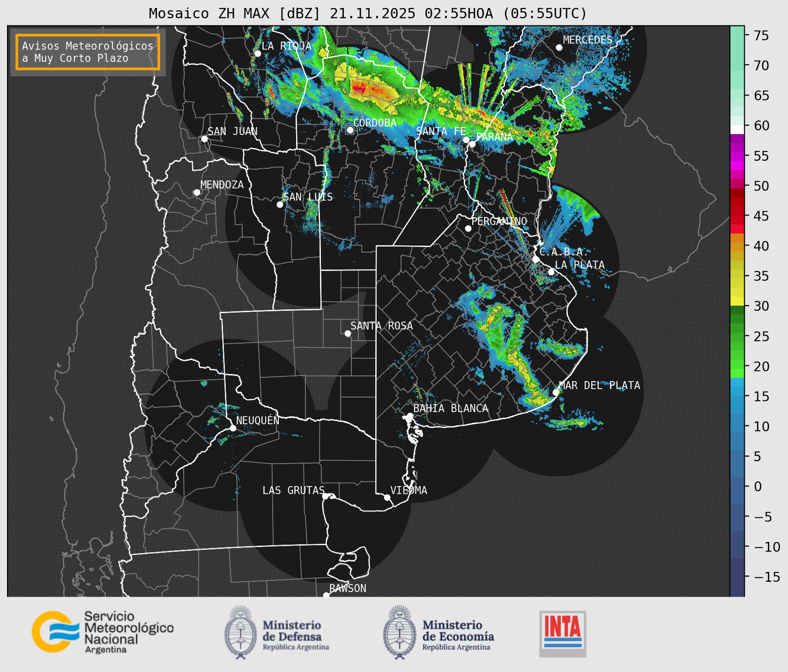Screen dimensions: 788x672
Task: Select the BAHÍA BLANCA label
Action: pyautogui.click(x=451, y=408)
